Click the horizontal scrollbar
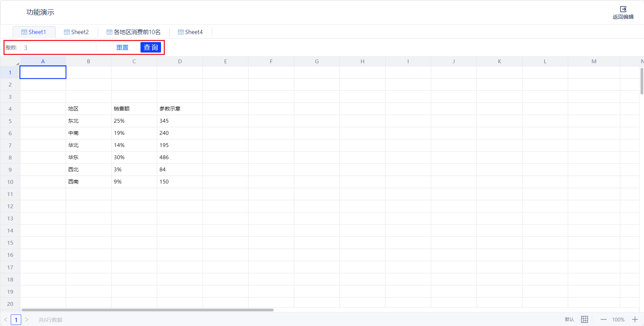644x326 pixels. point(147,310)
